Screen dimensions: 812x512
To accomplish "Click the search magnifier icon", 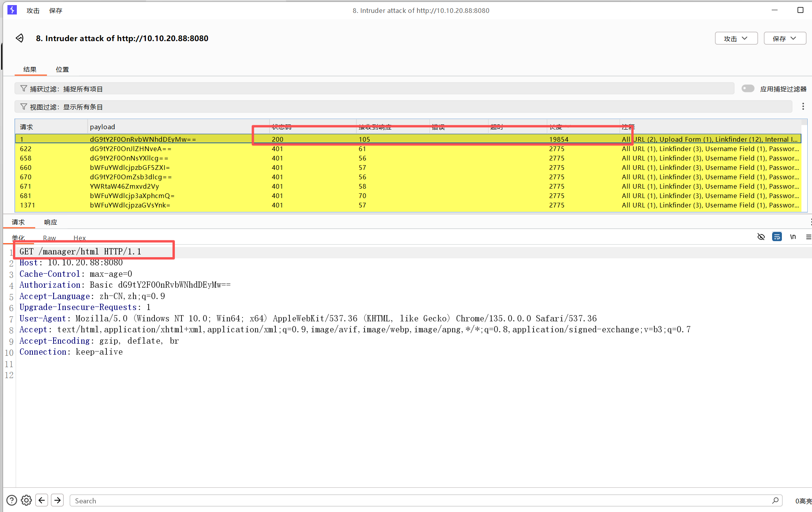I will coord(775,500).
